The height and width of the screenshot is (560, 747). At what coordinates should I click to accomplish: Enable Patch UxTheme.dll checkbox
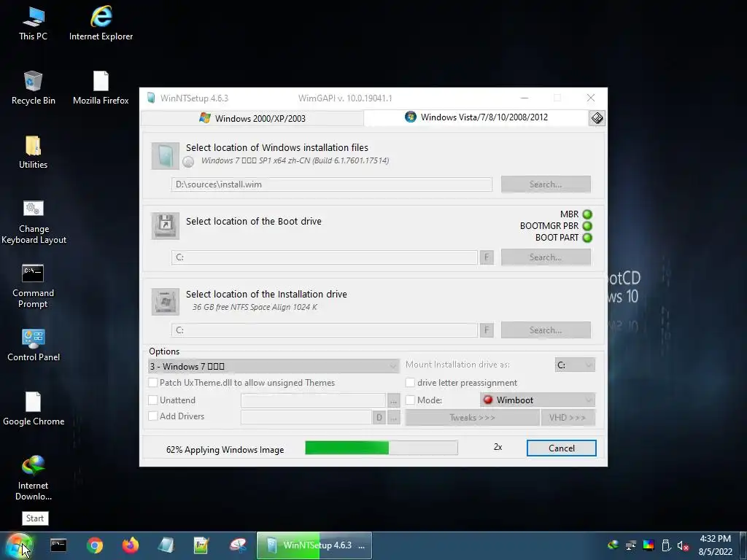153,383
